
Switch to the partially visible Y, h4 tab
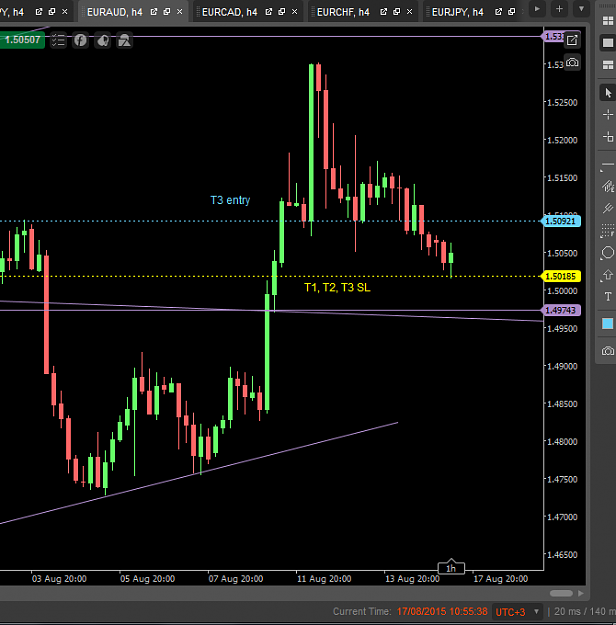tap(12, 12)
